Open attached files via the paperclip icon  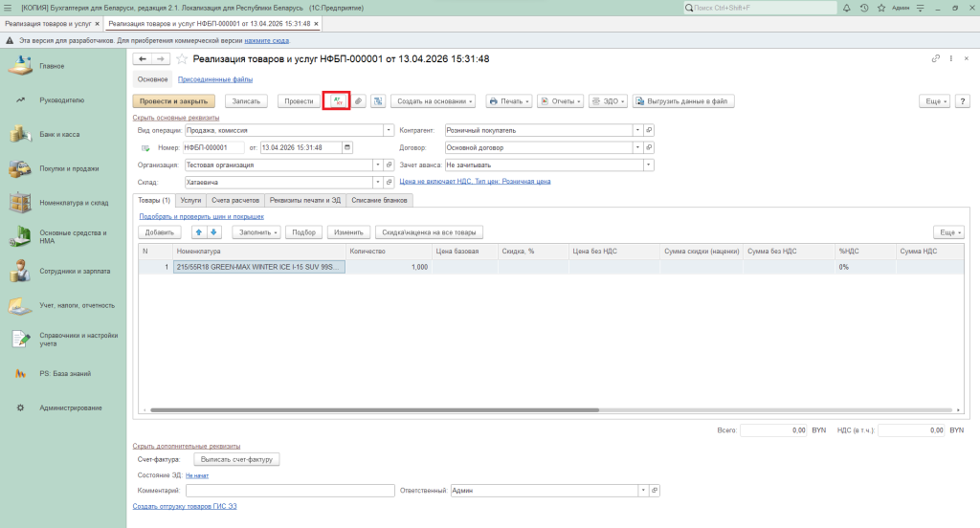tap(358, 100)
